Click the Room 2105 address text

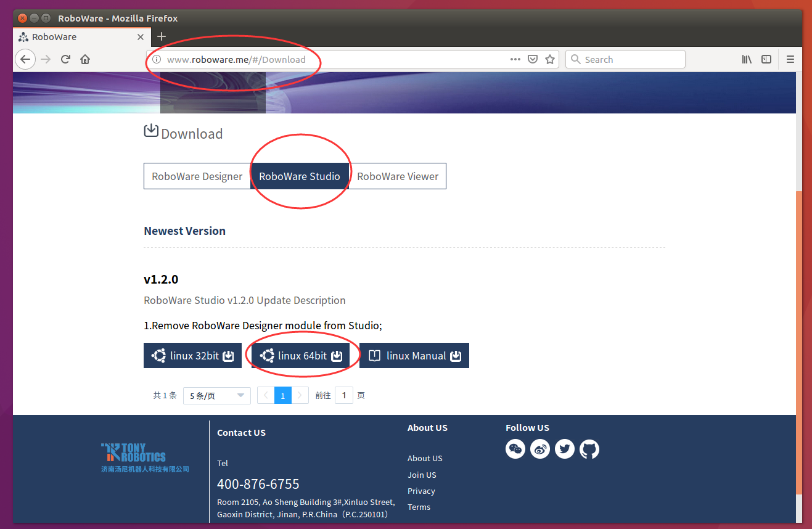tap(306, 508)
